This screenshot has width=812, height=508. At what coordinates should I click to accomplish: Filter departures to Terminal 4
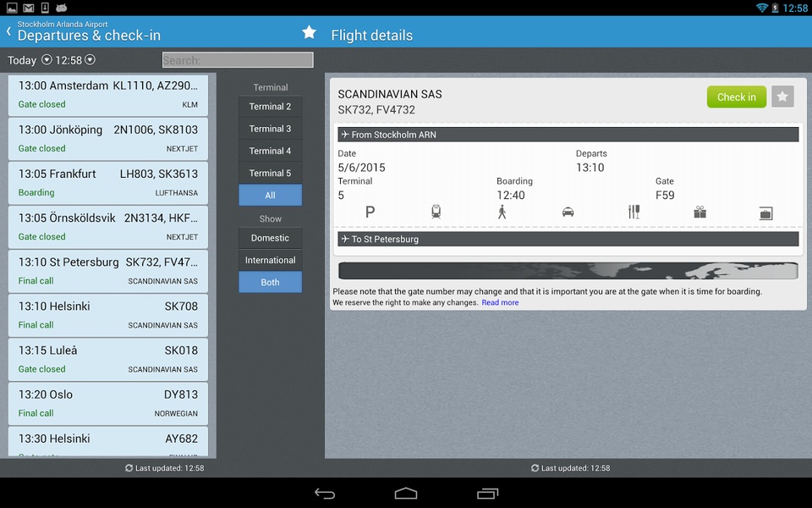tap(271, 152)
